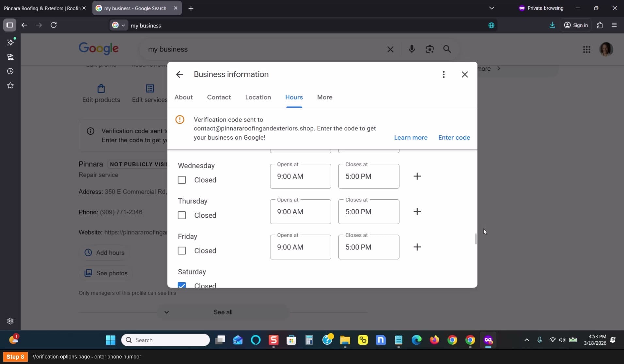The height and width of the screenshot is (364, 624).
Task: Open Friday Closes at time dropdown
Action: (369, 247)
